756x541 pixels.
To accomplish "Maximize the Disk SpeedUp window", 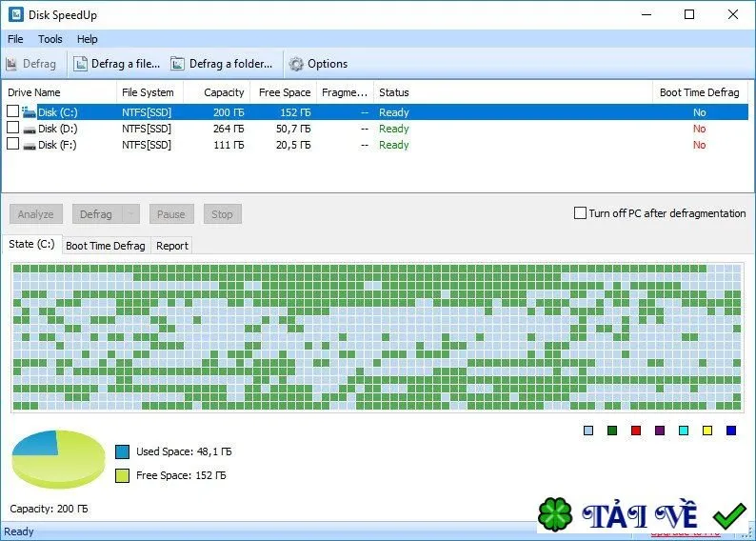I will pyautogui.click(x=689, y=14).
